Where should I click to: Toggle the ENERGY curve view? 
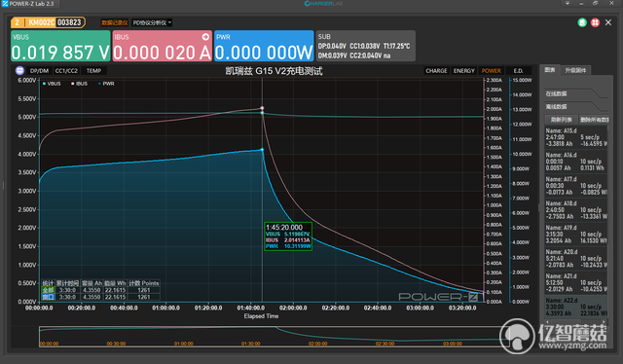pyautogui.click(x=464, y=71)
